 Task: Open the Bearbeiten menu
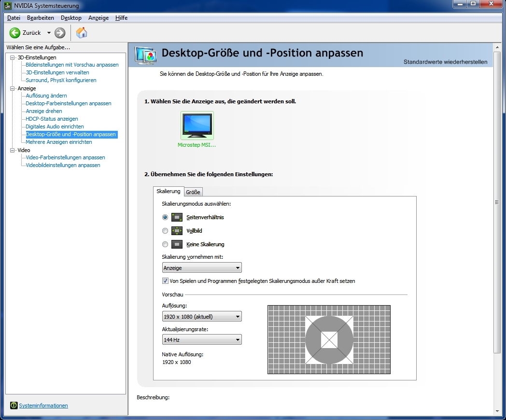coord(41,18)
